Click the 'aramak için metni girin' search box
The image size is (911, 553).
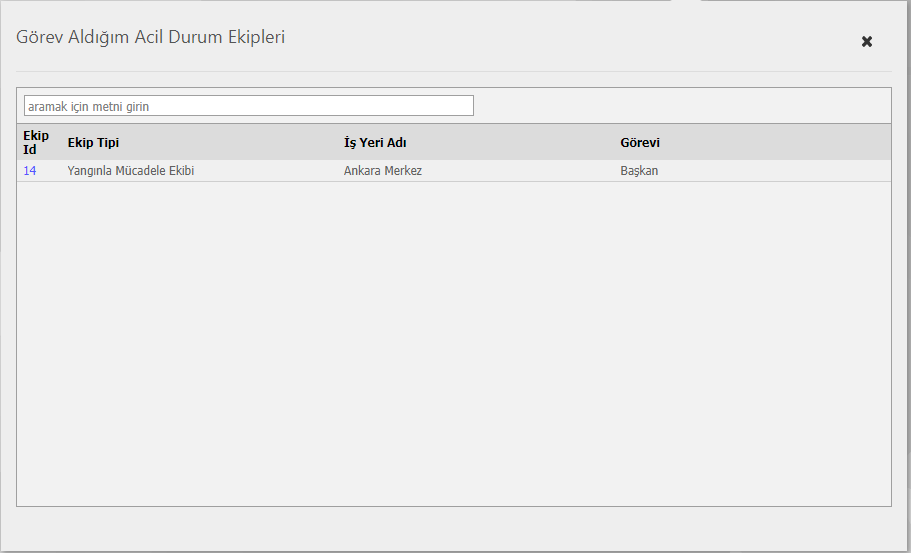click(248, 106)
